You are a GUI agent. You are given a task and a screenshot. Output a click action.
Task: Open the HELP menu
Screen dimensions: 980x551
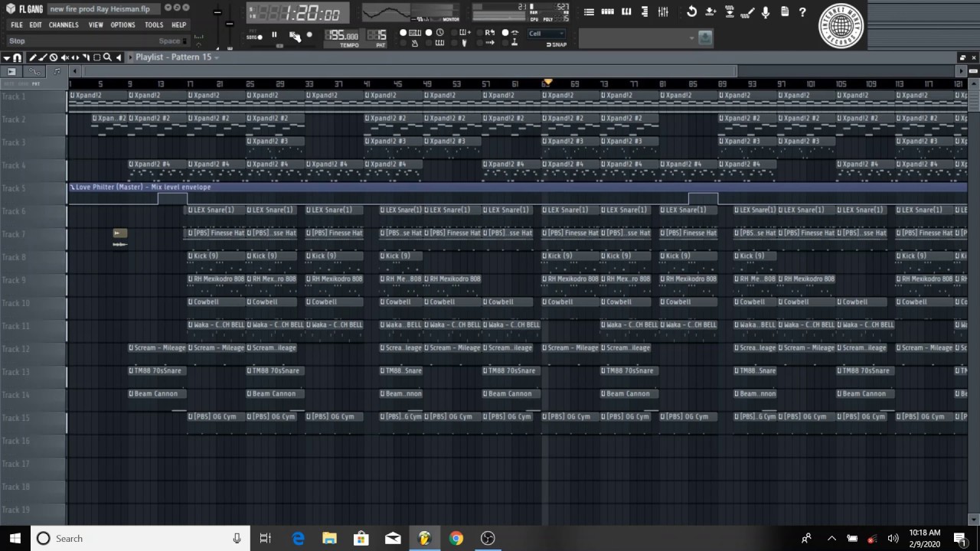[179, 25]
